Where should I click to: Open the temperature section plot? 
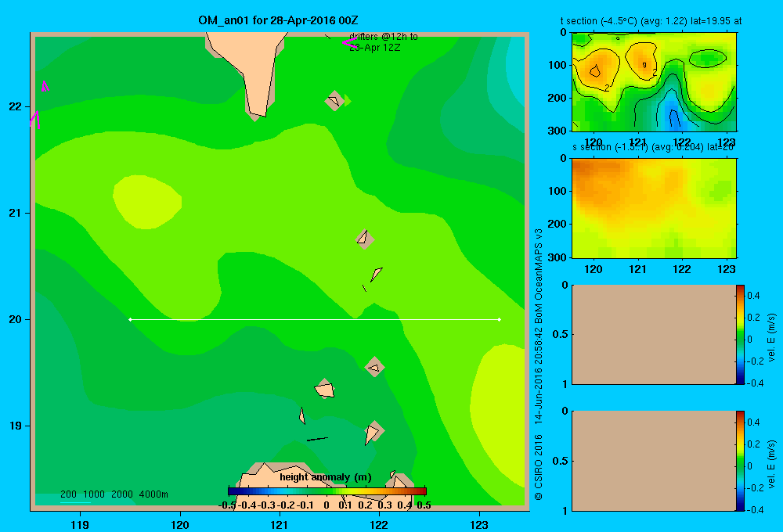[x=654, y=82]
